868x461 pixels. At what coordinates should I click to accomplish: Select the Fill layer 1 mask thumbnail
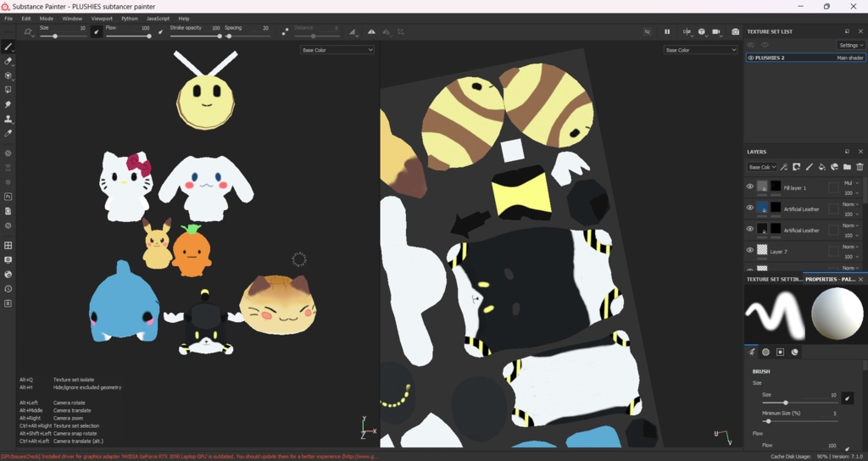(x=776, y=186)
